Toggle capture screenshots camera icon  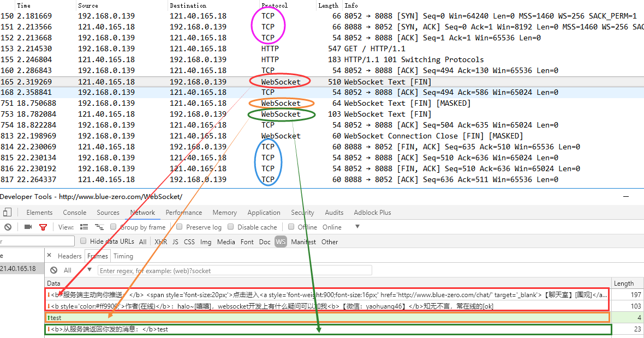point(28,227)
